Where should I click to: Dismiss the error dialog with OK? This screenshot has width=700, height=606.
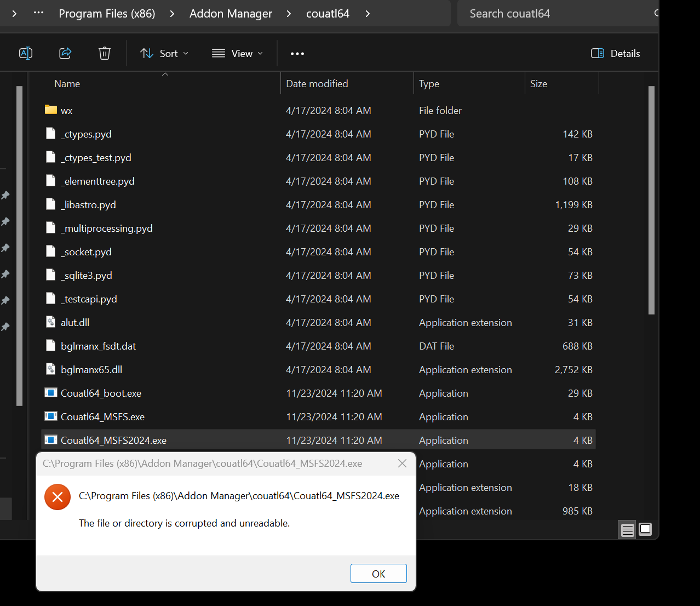pyautogui.click(x=378, y=573)
